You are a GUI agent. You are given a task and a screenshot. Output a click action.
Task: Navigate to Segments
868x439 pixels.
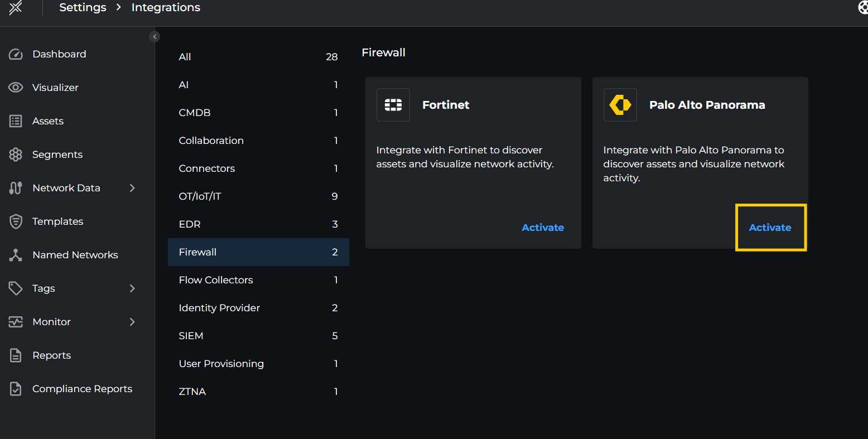click(57, 154)
